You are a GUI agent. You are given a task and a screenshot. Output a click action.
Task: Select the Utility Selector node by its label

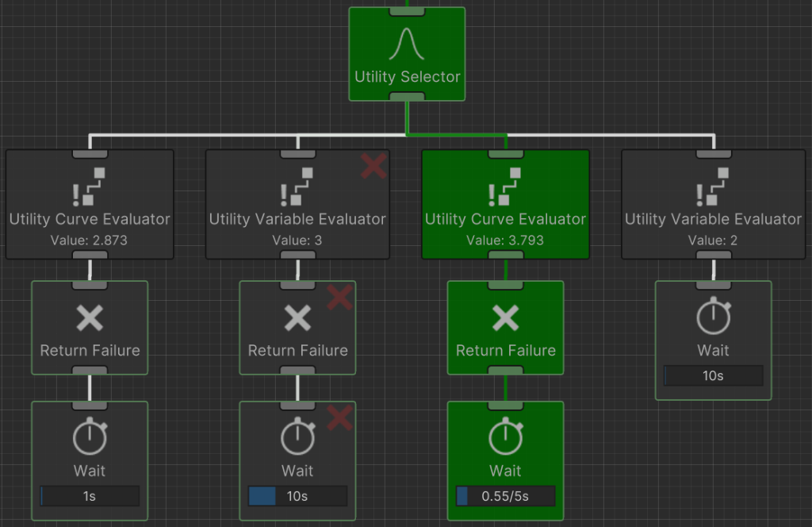(x=407, y=77)
